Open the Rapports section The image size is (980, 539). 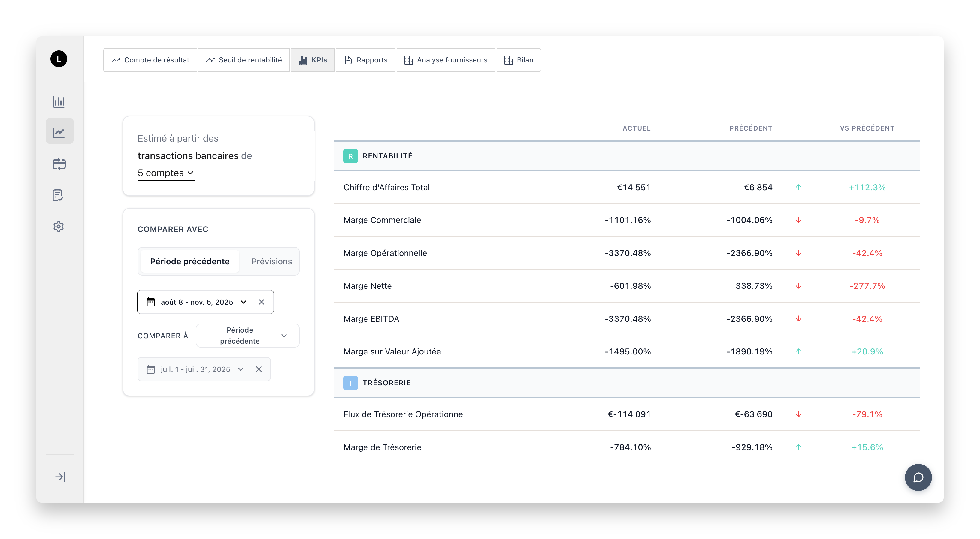coord(365,60)
